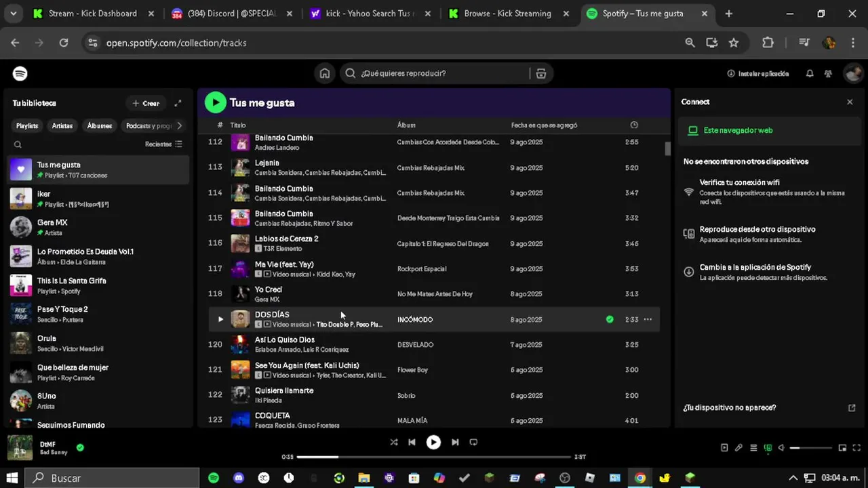This screenshot has width=868, height=488.
Task: Toggle repeat mode
Action: coord(473,442)
